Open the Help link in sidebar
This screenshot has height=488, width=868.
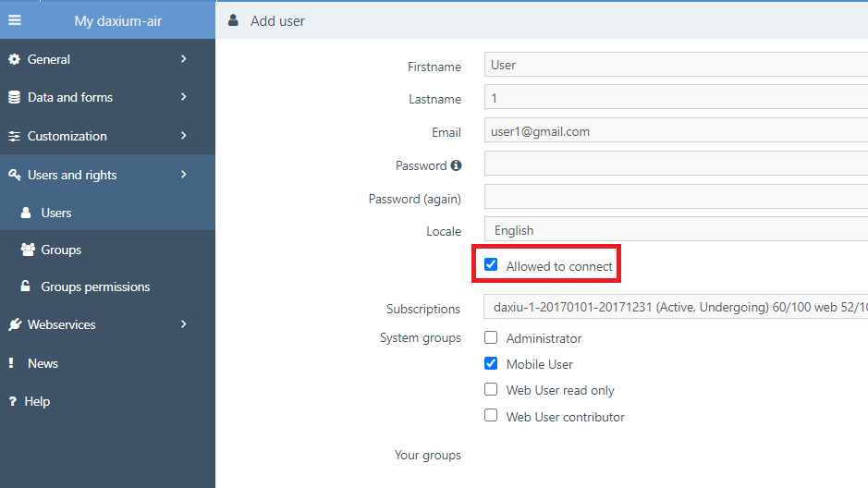point(37,402)
